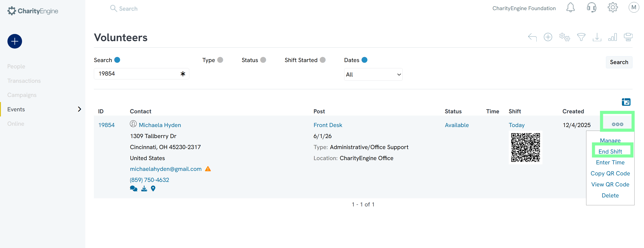Viewport: 644px width, 248px height.
Task: Open the Dates dropdown set to All
Action: [373, 74]
